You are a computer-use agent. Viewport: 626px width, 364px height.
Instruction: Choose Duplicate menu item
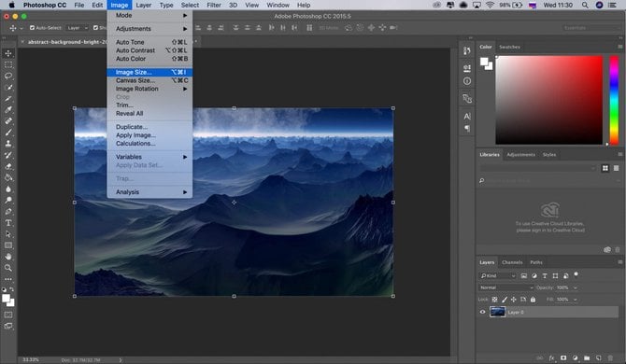(149, 127)
